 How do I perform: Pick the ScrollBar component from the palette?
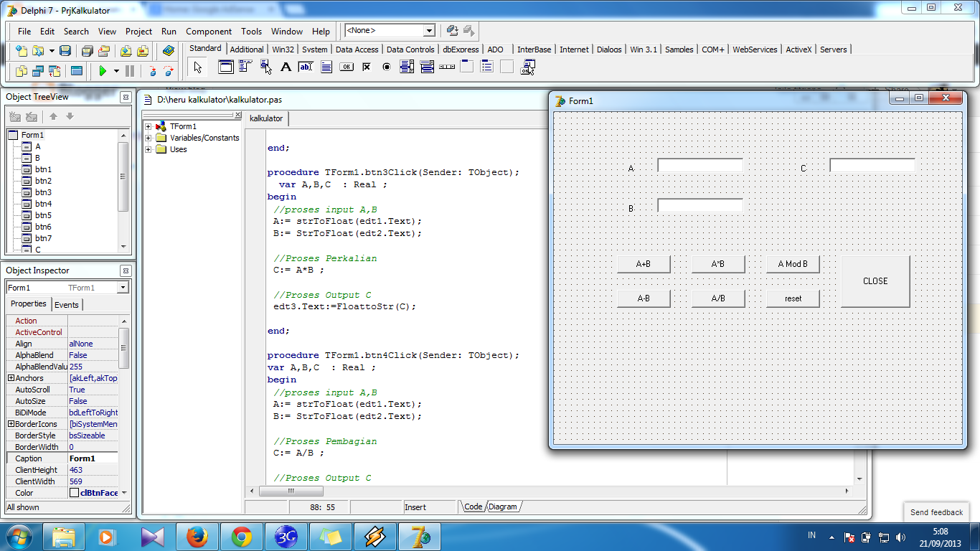click(447, 67)
